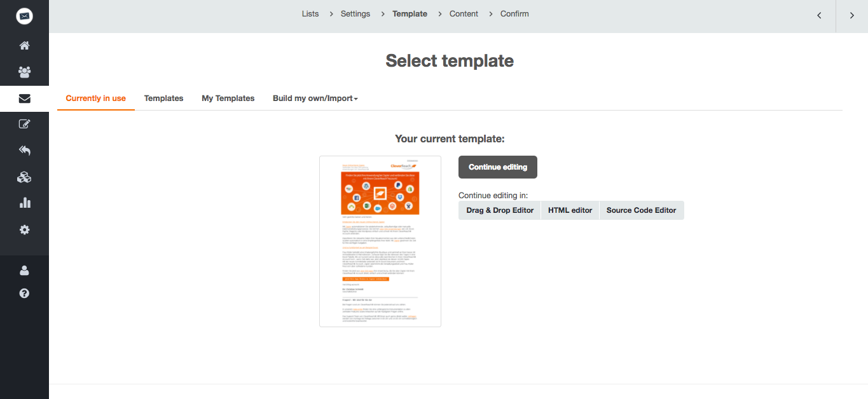Click the current template preview thumbnail
Image resolution: width=868 pixels, height=399 pixels.
380,241
